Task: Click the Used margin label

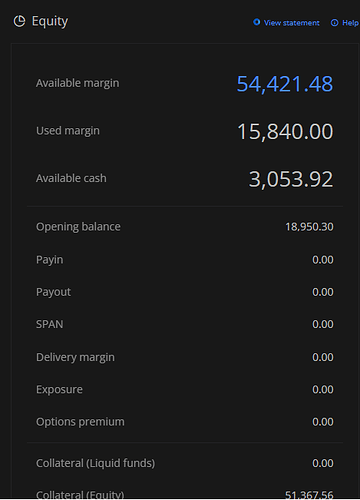Action: 68,131
